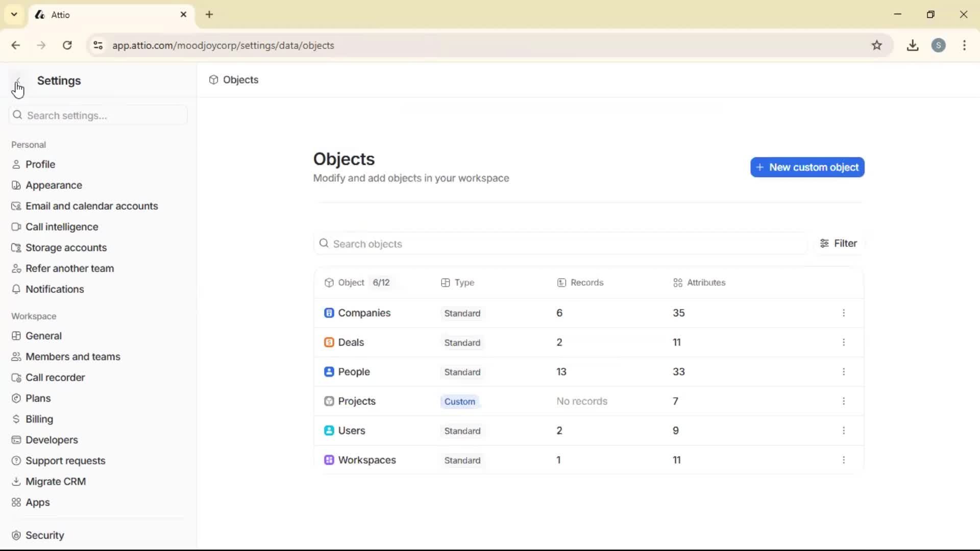Image resolution: width=980 pixels, height=551 pixels.
Task: Click the Deals object icon
Action: 329,342
